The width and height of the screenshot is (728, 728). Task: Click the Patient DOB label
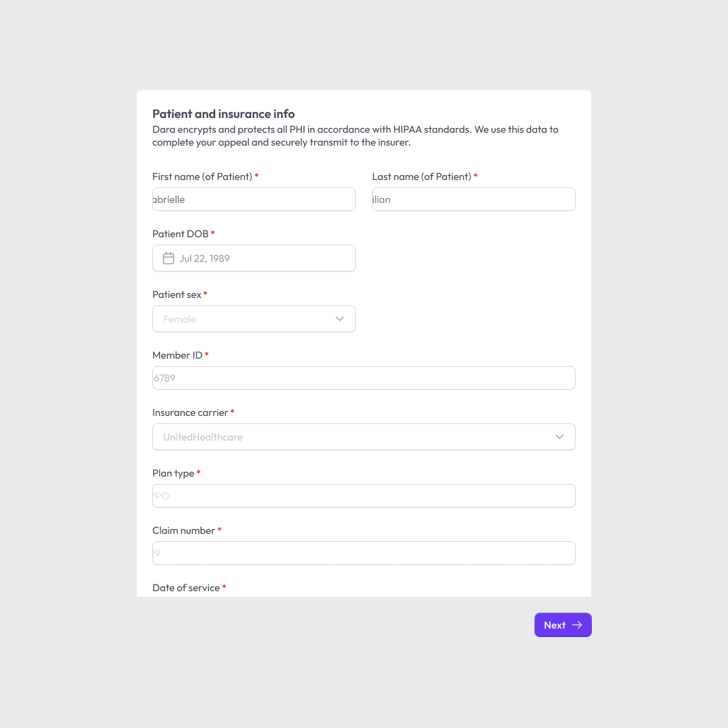pyautogui.click(x=181, y=234)
